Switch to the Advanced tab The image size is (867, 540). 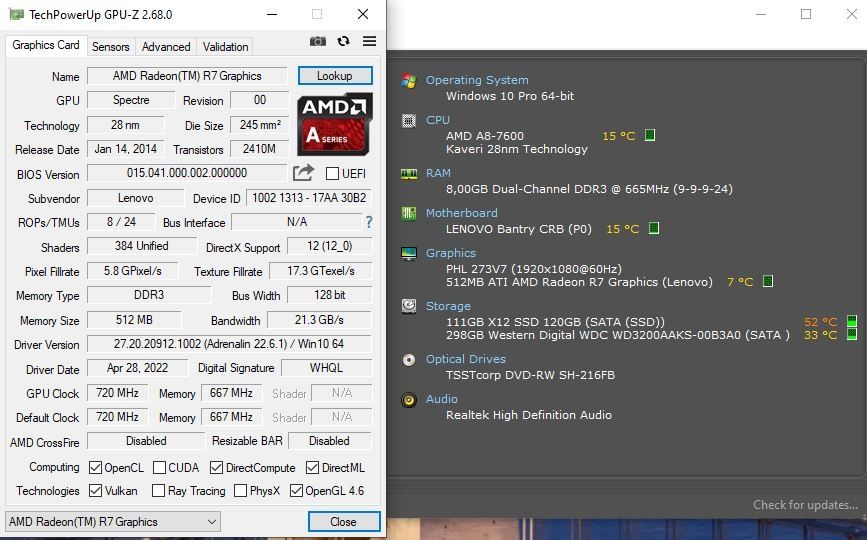(166, 47)
